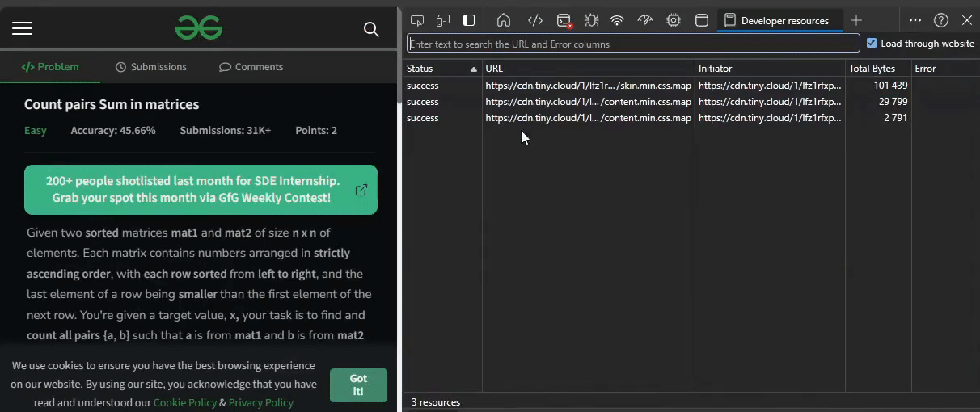Switch to the Submissions tab
Screen dimensions: 980x412
click(x=151, y=67)
